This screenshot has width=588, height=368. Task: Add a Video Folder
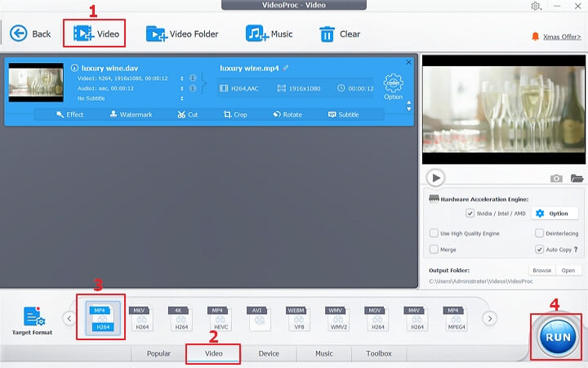coord(182,34)
